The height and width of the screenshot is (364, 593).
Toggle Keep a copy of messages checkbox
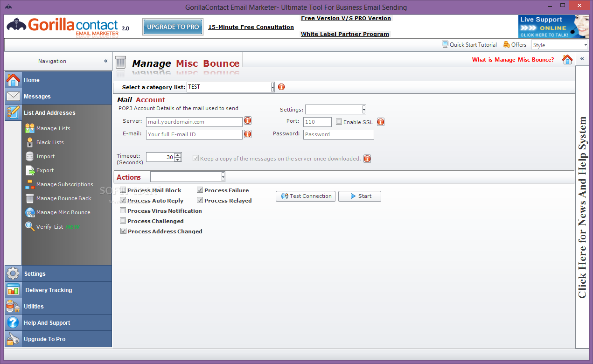click(196, 158)
